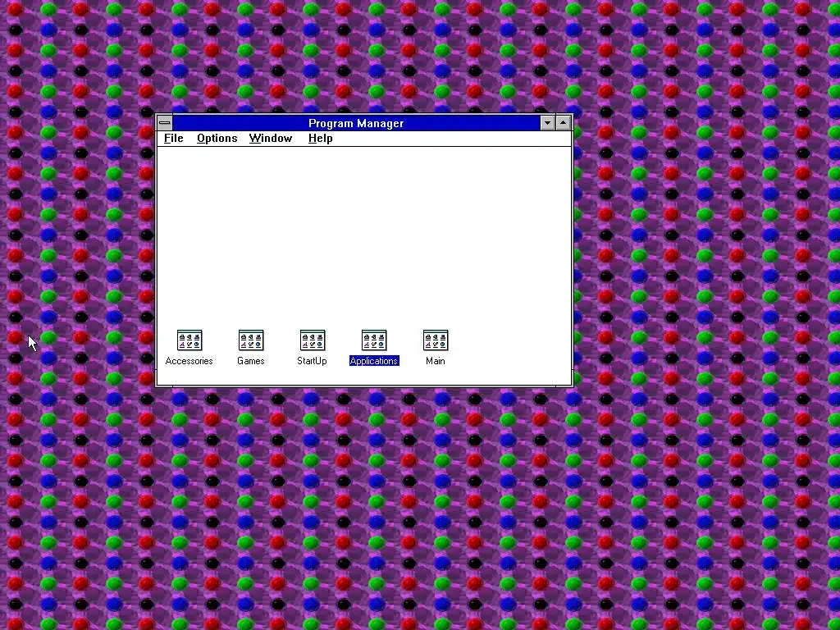This screenshot has height=630, width=840.
Task: Click the StartUp label text
Action: pos(313,361)
